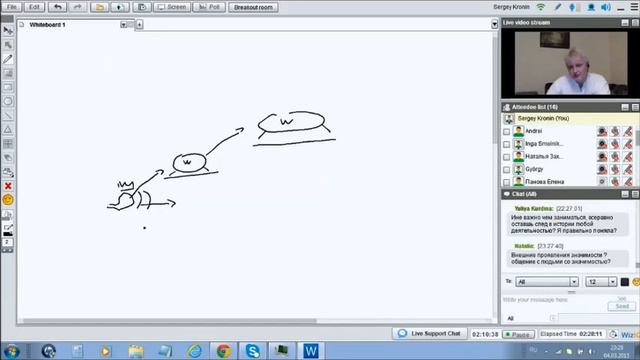Toggle the webcam icon in top bar
Viewport: 640px width, 360px height.
click(x=591, y=7)
